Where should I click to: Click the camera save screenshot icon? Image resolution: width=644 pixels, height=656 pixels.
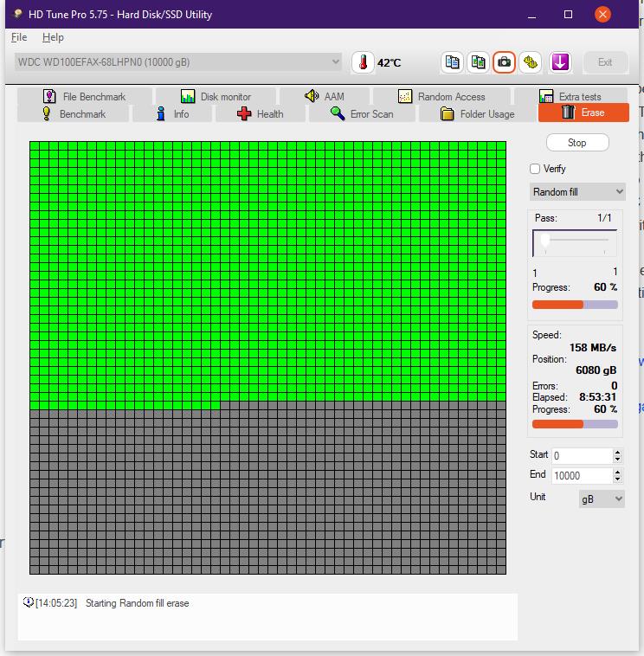click(x=504, y=62)
